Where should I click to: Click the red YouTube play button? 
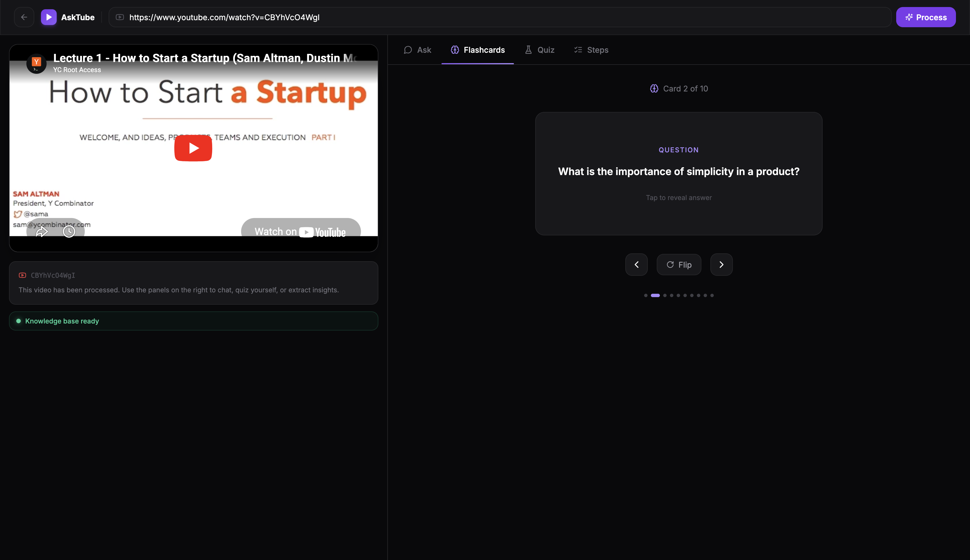click(x=193, y=148)
